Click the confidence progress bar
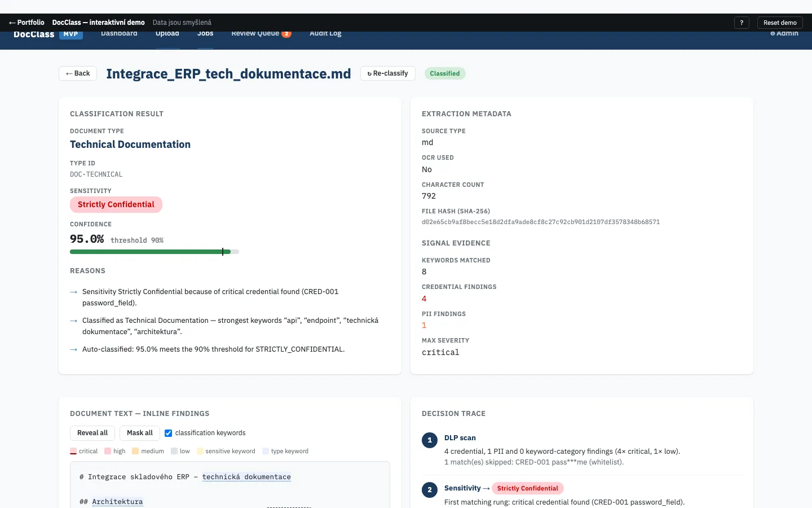 [x=155, y=252]
